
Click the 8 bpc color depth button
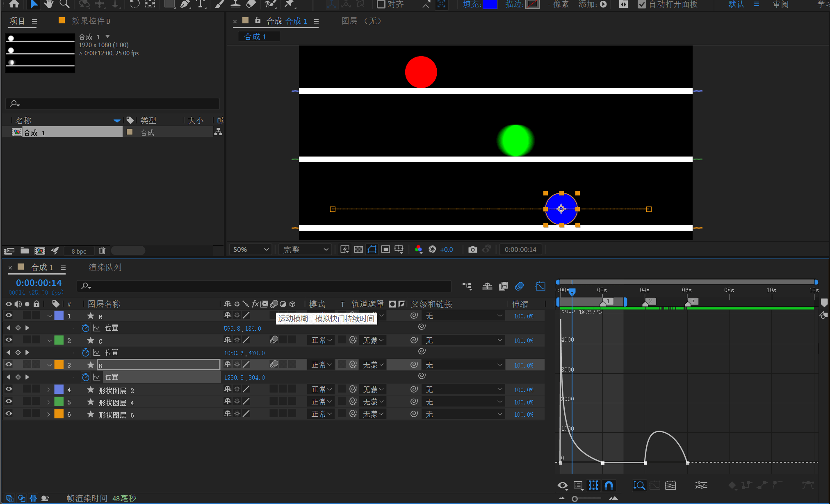(x=79, y=251)
